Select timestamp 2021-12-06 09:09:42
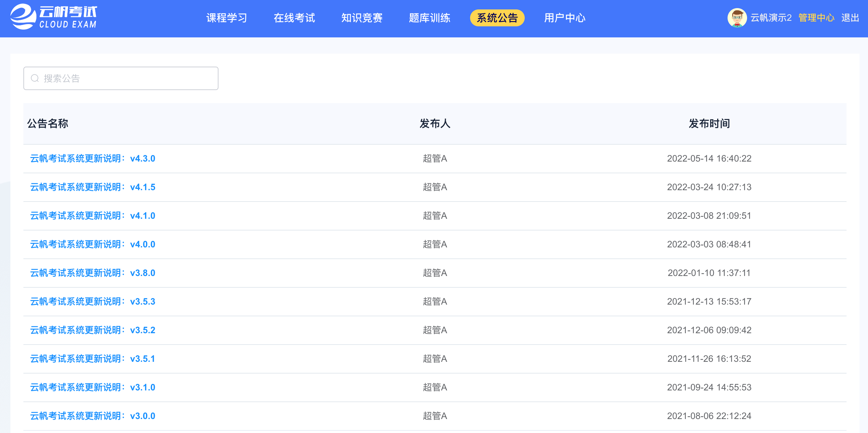868x433 pixels. pyautogui.click(x=709, y=331)
